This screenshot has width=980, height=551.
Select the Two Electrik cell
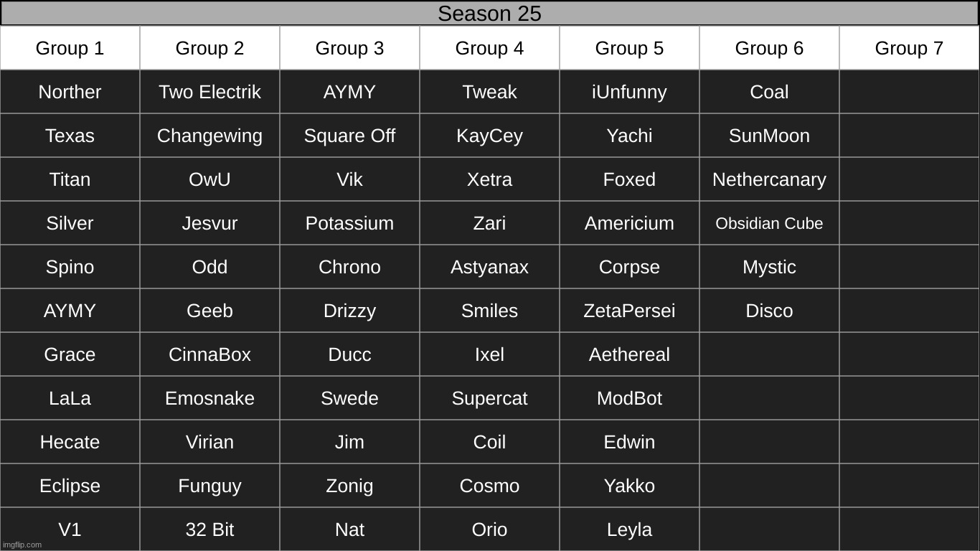209,92
